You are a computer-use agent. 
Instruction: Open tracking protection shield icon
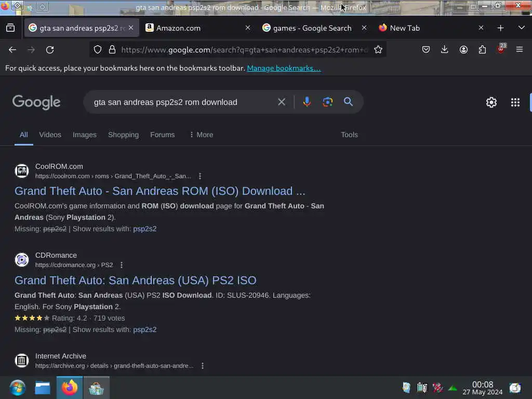pyautogui.click(x=98, y=49)
